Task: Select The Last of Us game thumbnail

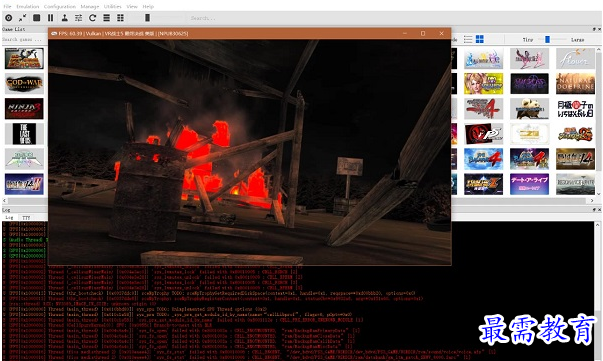Action: tap(24, 134)
